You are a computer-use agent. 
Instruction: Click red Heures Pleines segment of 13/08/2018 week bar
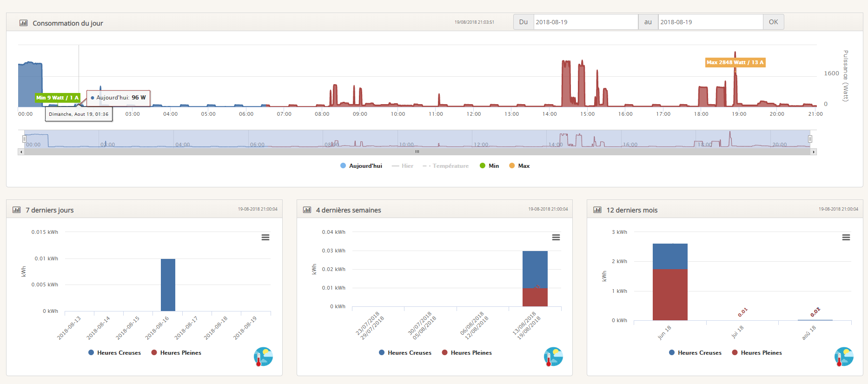(535, 298)
